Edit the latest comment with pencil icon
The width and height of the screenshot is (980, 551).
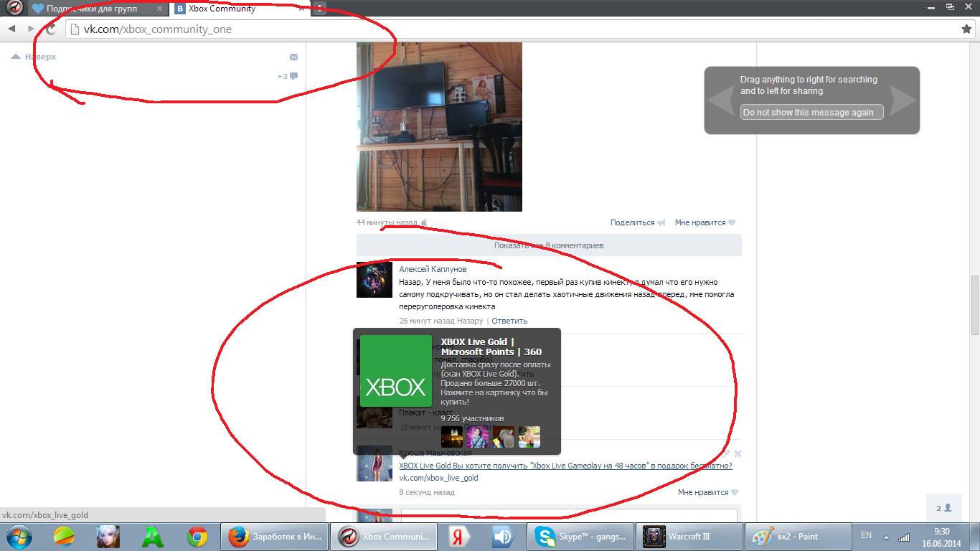coord(726,453)
